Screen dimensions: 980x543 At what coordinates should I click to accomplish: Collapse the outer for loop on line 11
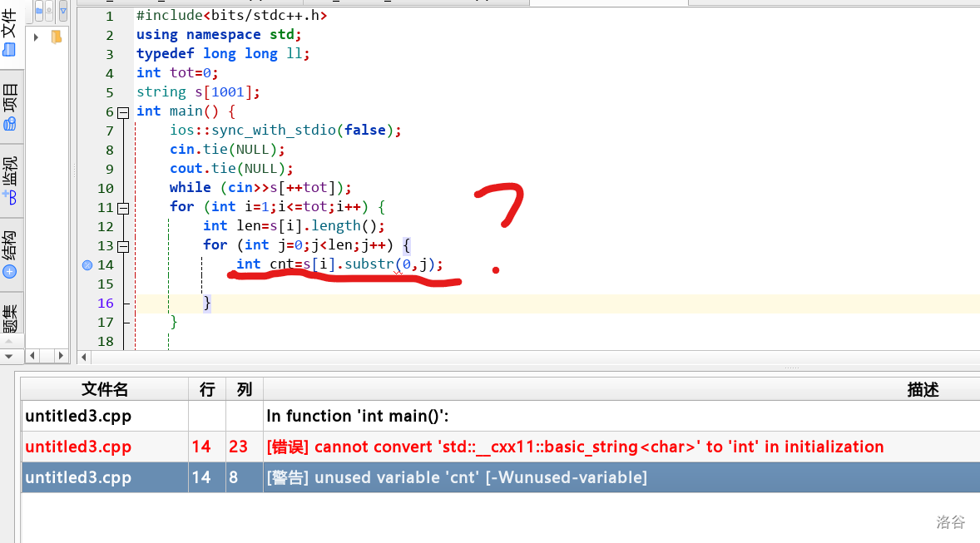123,207
